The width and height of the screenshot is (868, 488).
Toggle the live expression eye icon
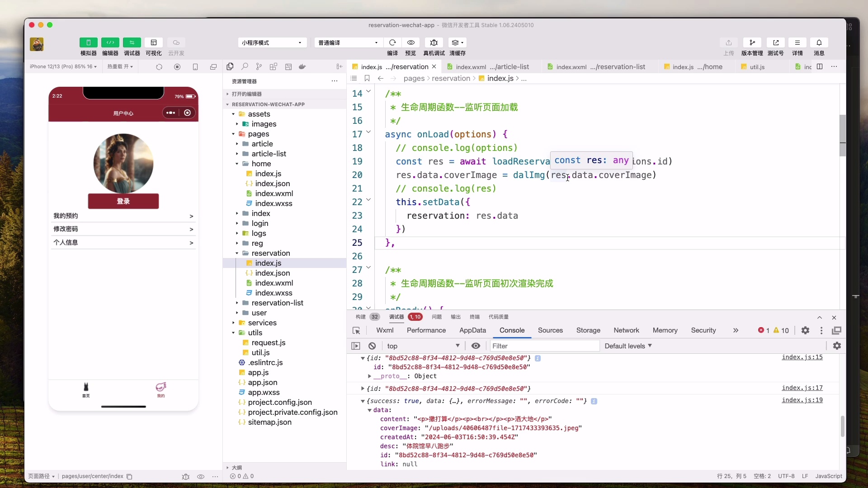[476, 346]
